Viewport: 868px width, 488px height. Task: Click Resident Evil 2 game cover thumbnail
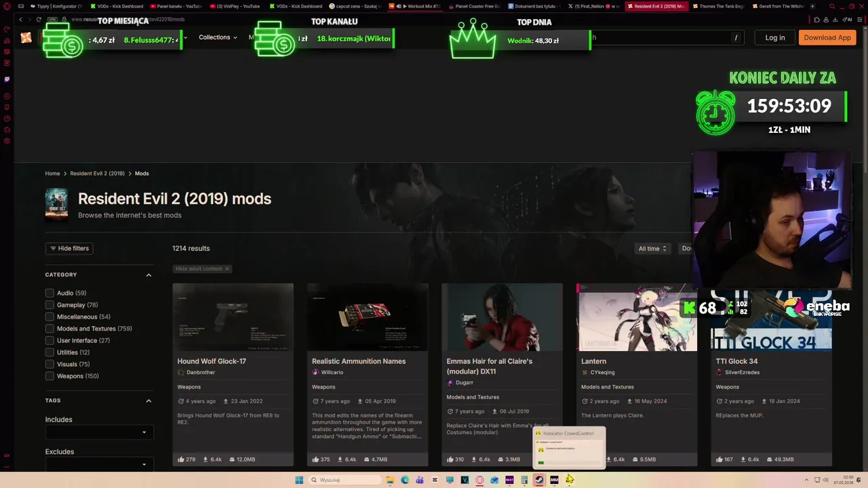coord(56,204)
